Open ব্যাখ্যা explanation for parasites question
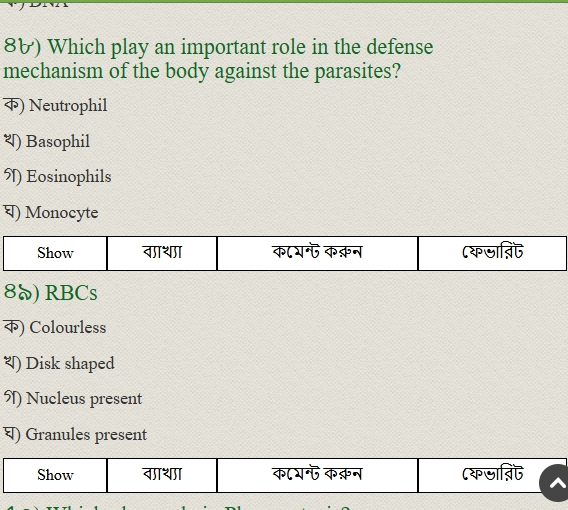This screenshot has height=510, width=568. coord(162,253)
